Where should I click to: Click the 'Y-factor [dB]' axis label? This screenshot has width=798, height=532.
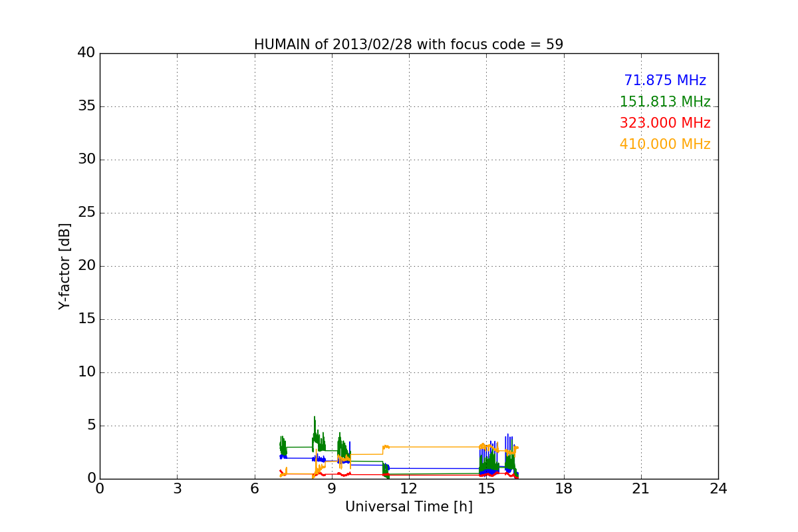(65, 266)
